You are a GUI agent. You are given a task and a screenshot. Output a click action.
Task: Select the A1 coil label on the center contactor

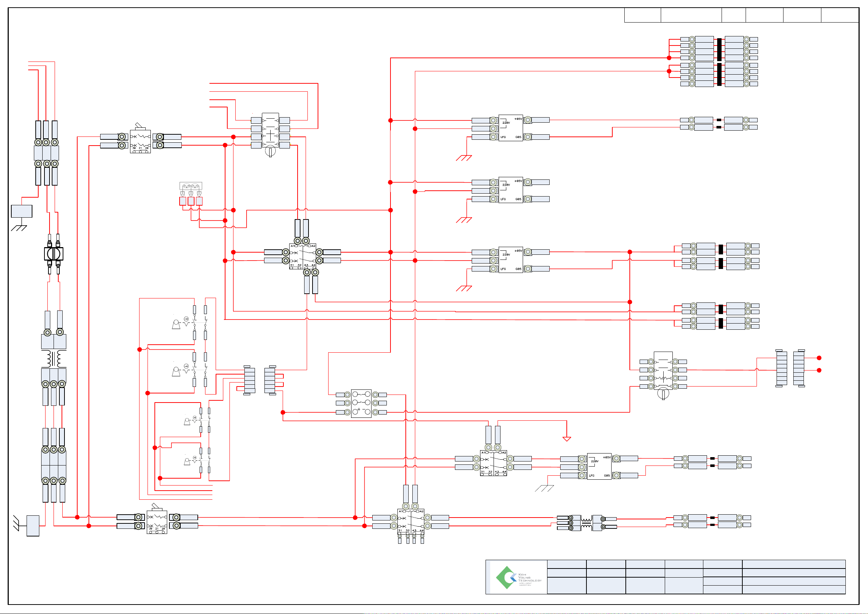[x=292, y=246]
